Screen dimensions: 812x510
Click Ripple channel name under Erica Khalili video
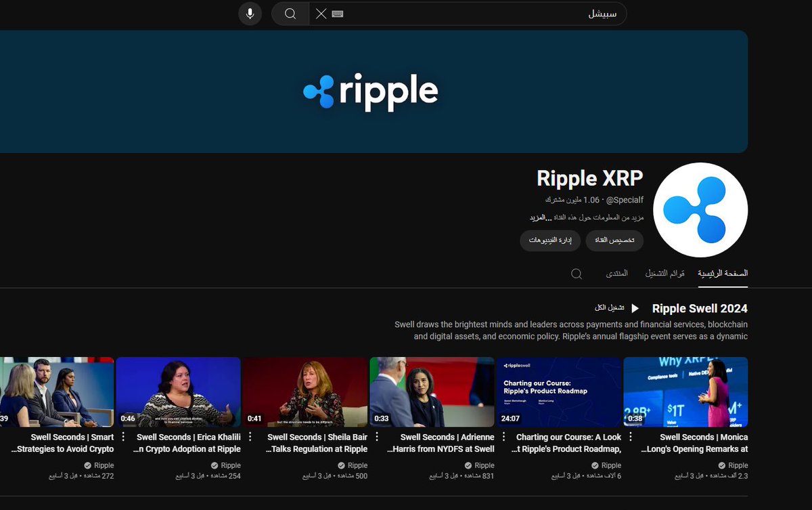point(231,465)
